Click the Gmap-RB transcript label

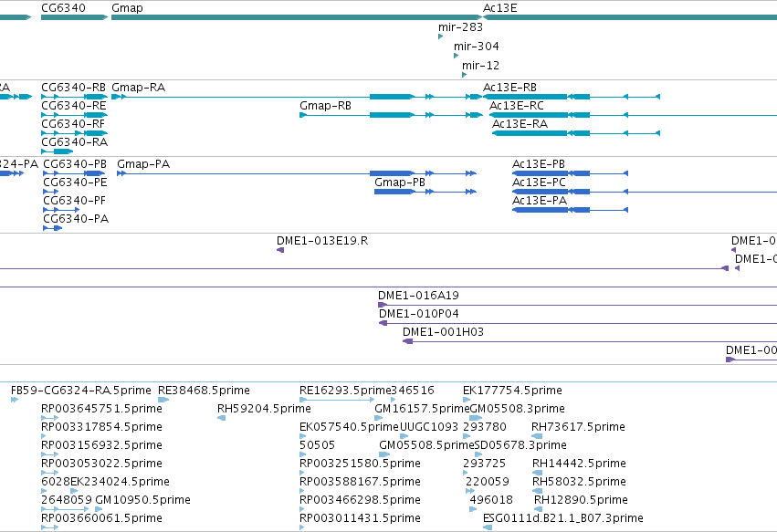coord(326,106)
